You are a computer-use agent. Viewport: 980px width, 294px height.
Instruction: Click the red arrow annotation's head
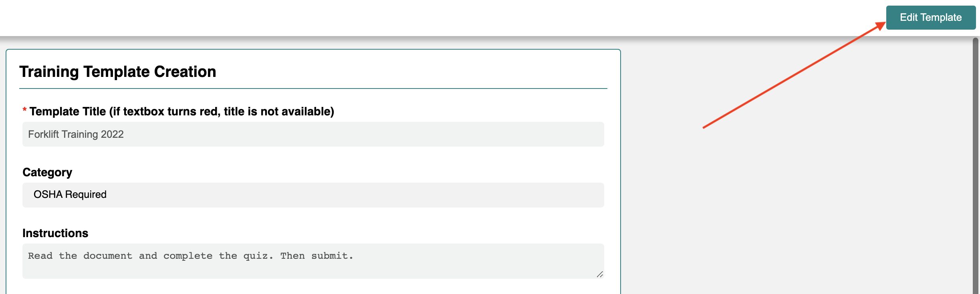pyautogui.click(x=880, y=26)
